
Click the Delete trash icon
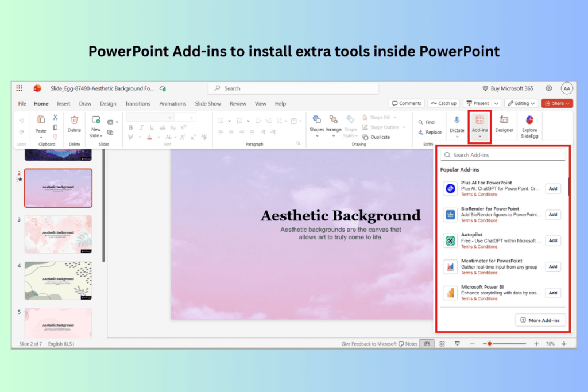point(74,120)
